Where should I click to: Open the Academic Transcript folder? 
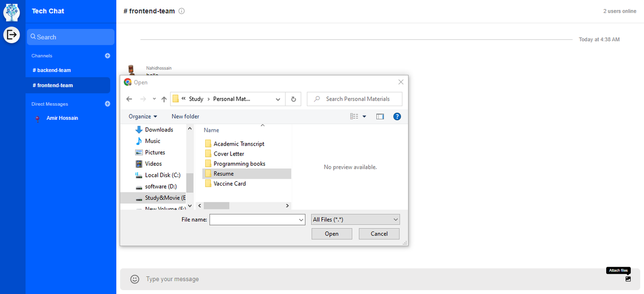(x=239, y=143)
